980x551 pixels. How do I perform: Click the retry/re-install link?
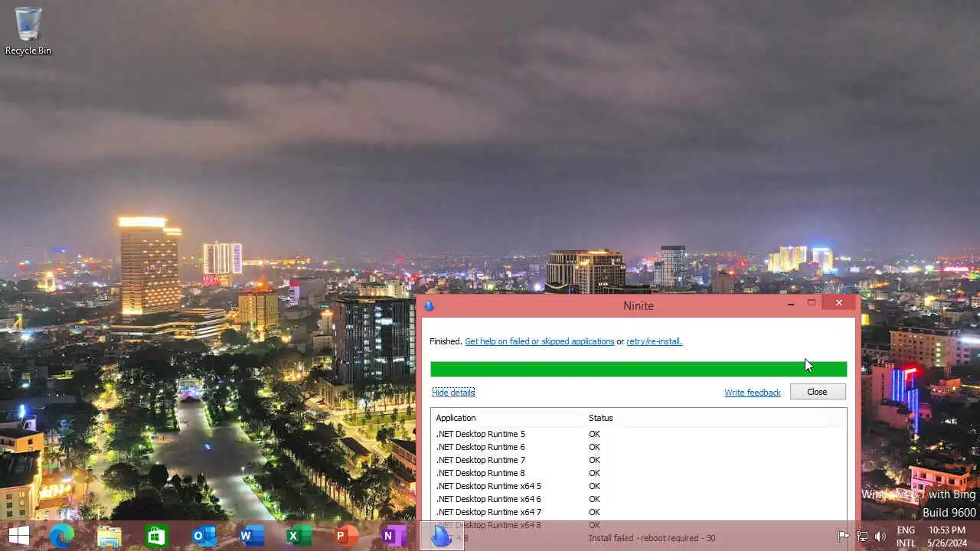[654, 341]
